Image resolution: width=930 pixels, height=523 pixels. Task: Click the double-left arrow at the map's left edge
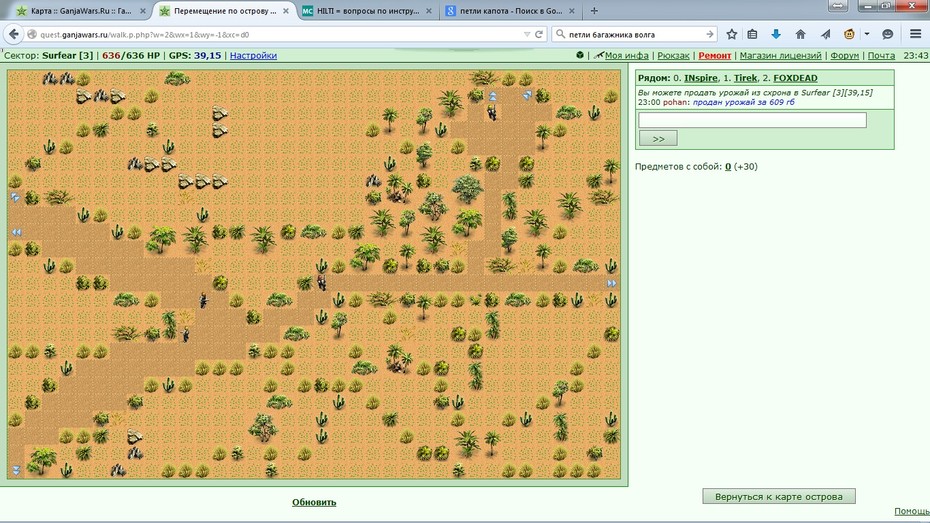point(16,232)
